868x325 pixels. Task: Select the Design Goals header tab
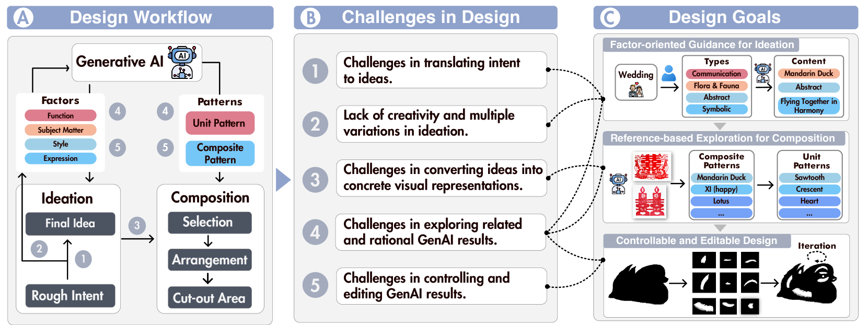point(725,18)
